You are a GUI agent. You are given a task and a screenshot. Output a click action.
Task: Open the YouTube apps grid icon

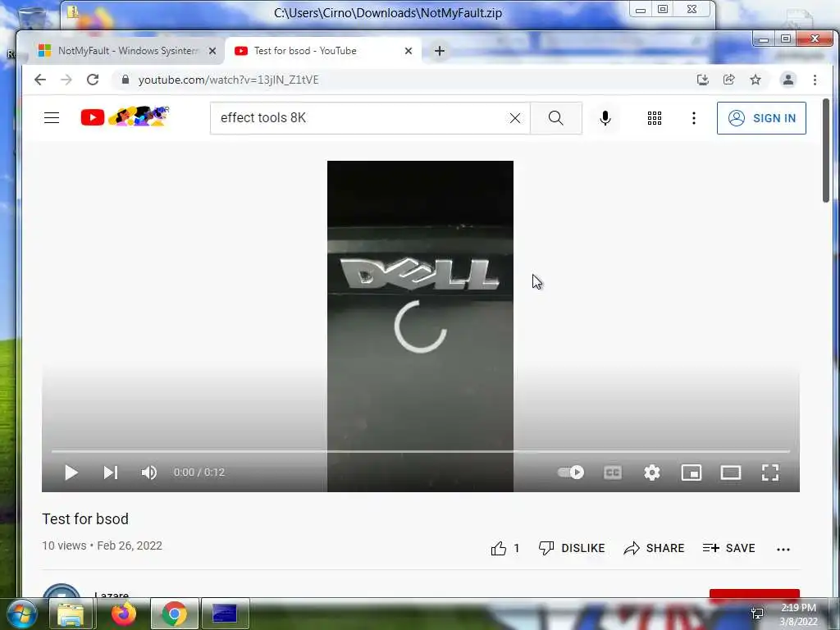(x=654, y=118)
